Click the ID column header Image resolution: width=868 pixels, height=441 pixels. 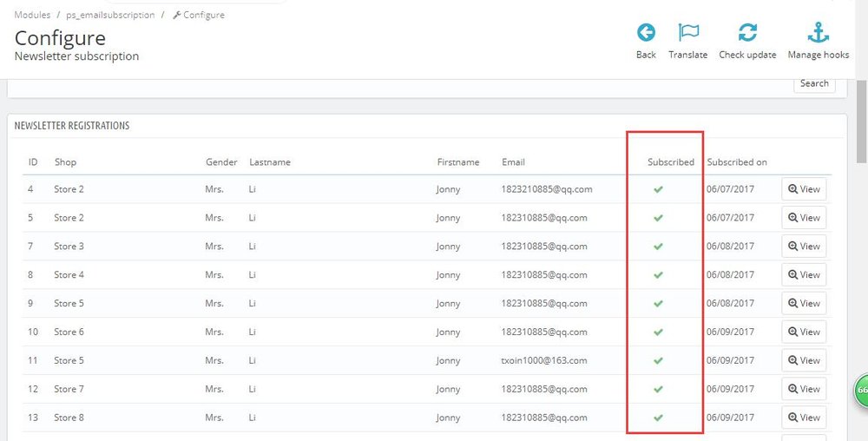click(x=33, y=162)
